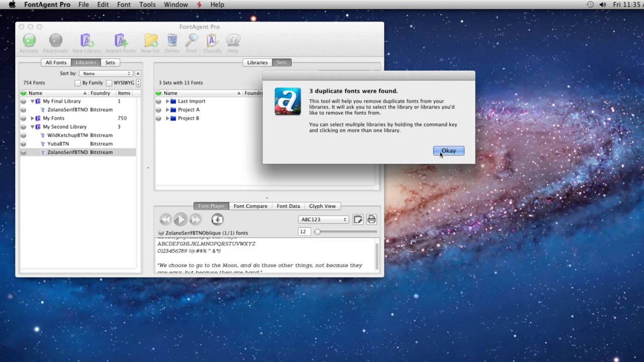Toggle activation dot for Project A

pyautogui.click(x=158, y=110)
